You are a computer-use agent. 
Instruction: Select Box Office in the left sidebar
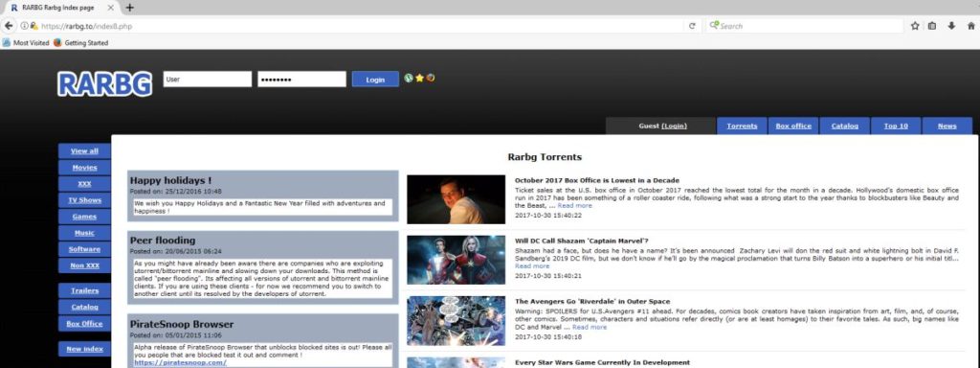84,323
